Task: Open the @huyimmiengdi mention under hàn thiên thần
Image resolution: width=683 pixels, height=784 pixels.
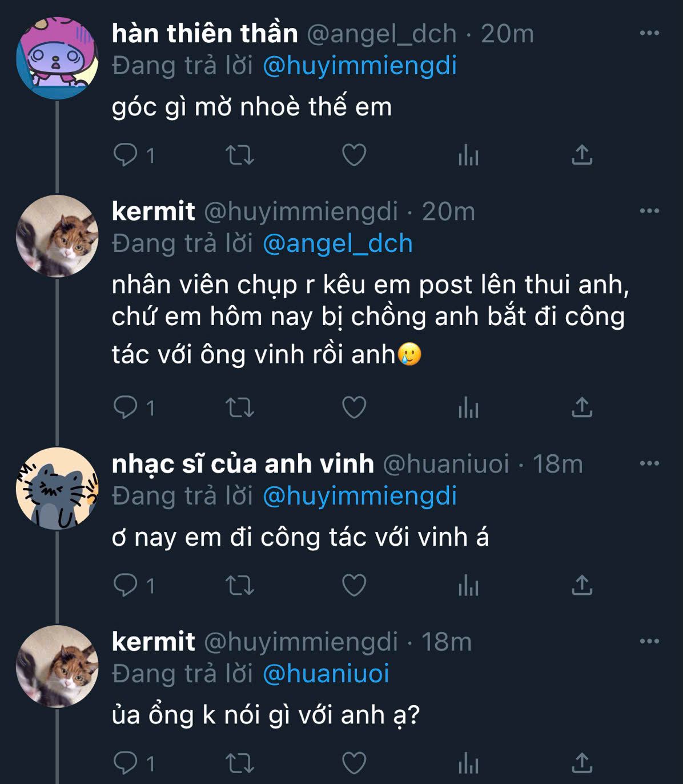Action: click(x=360, y=66)
